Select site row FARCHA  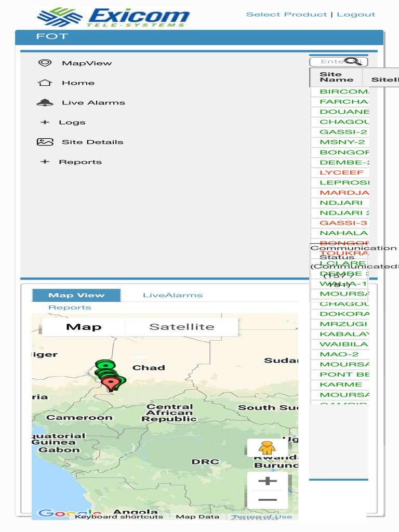click(340, 102)
